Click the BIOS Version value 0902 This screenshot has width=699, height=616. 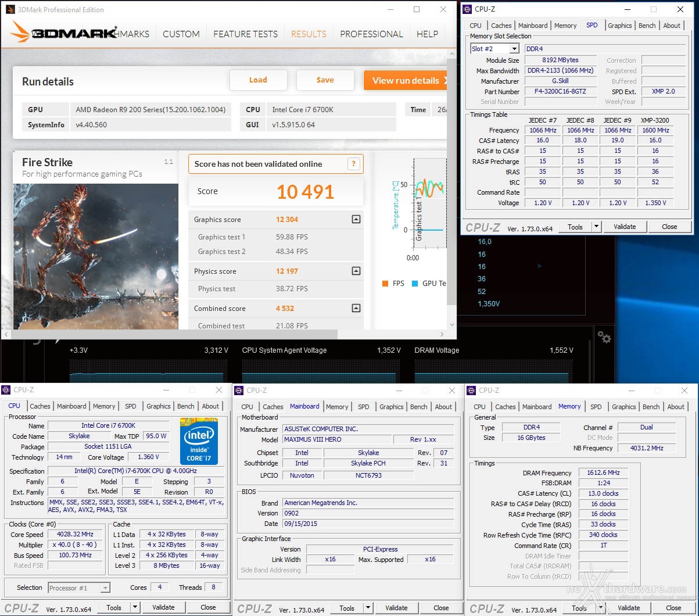368,513
